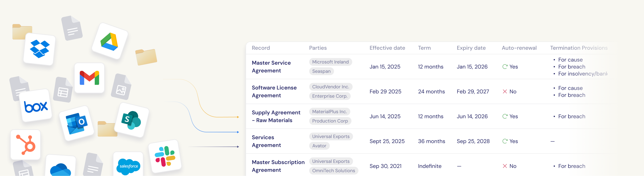The image size is (644, 176).
Task: Open the Google Drive icon
Action: (110, 41)
